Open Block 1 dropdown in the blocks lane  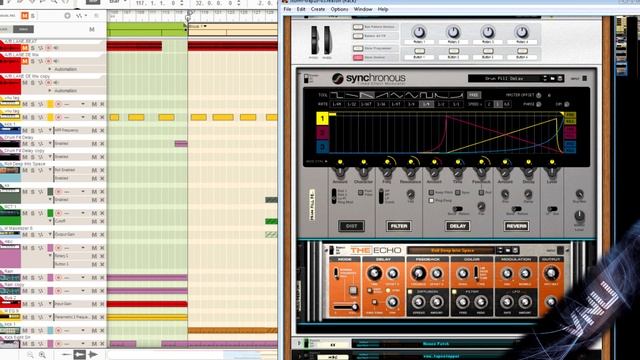[205, 27]
